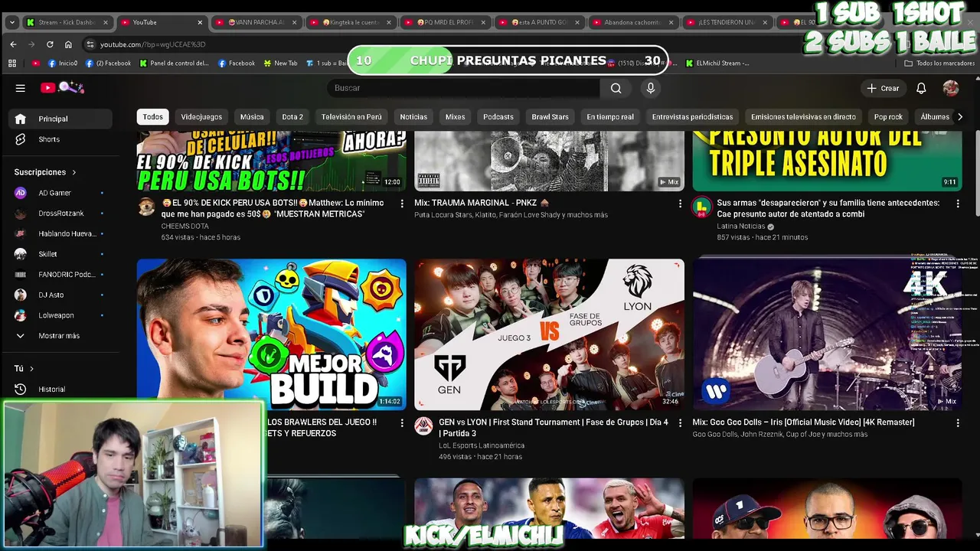The image size is (980, 551).
Task: Open Shorts in the sidebar
Action: click(60, 139)
